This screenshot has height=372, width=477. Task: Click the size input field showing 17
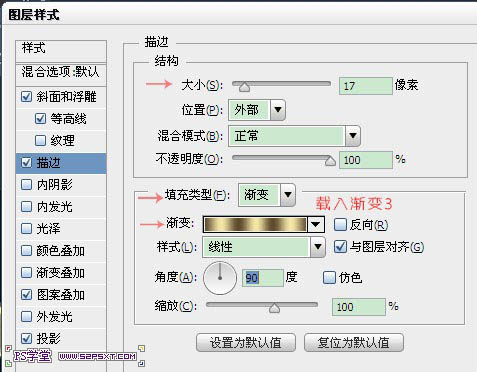coord(366,86)
